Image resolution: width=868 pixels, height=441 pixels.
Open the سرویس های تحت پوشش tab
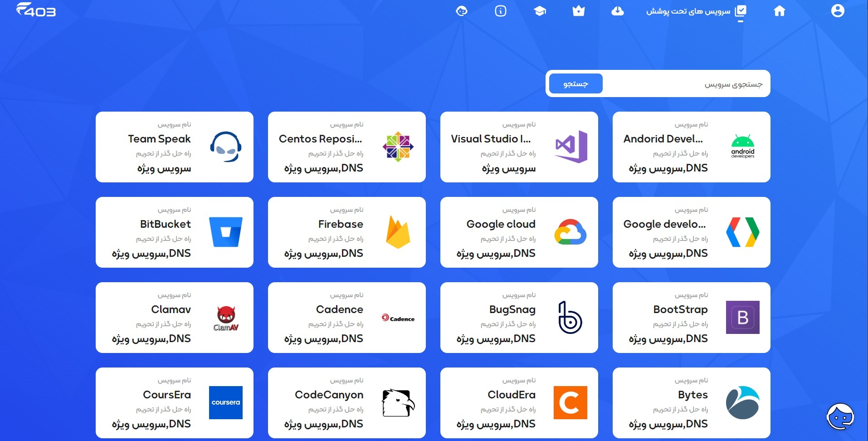click(696, 11)
